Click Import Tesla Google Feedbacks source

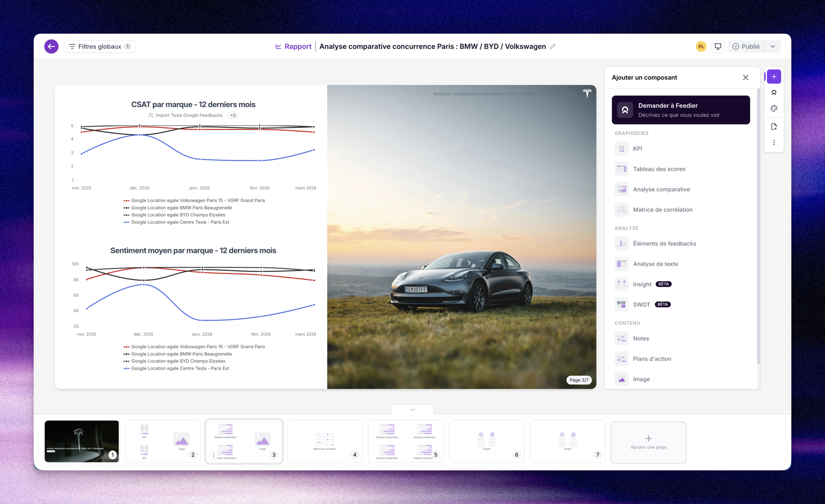pyautogui.click(x=185, y=115)
